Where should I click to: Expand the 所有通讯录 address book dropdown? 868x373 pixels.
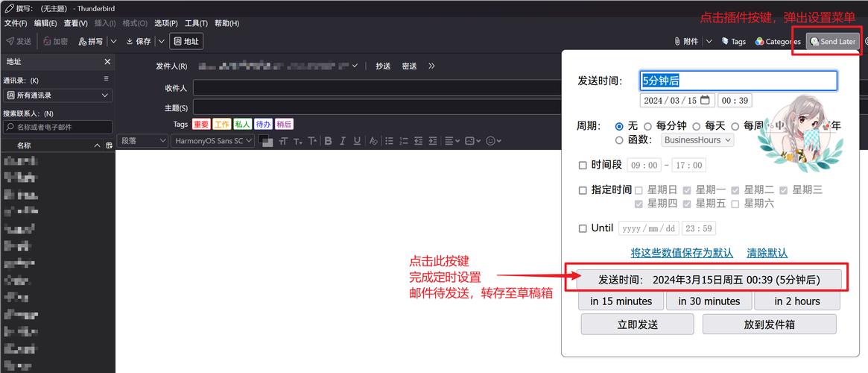point(57,95)
